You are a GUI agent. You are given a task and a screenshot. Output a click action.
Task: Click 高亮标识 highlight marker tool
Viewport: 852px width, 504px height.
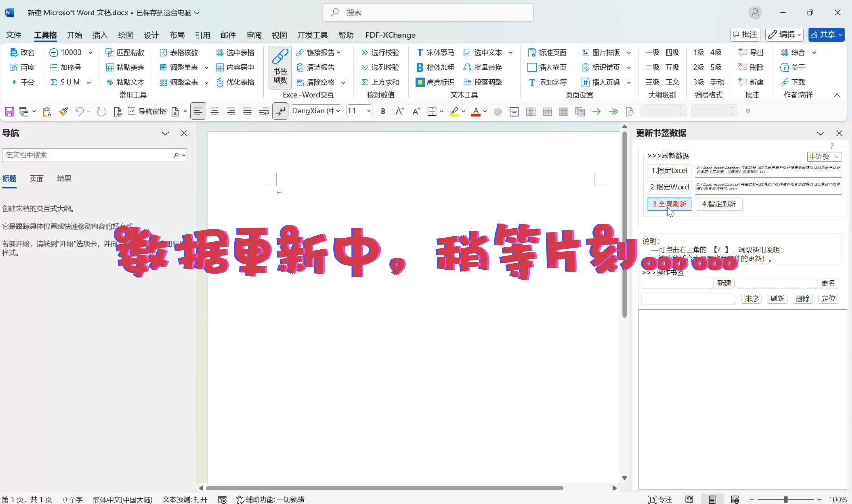coord(435,82)
